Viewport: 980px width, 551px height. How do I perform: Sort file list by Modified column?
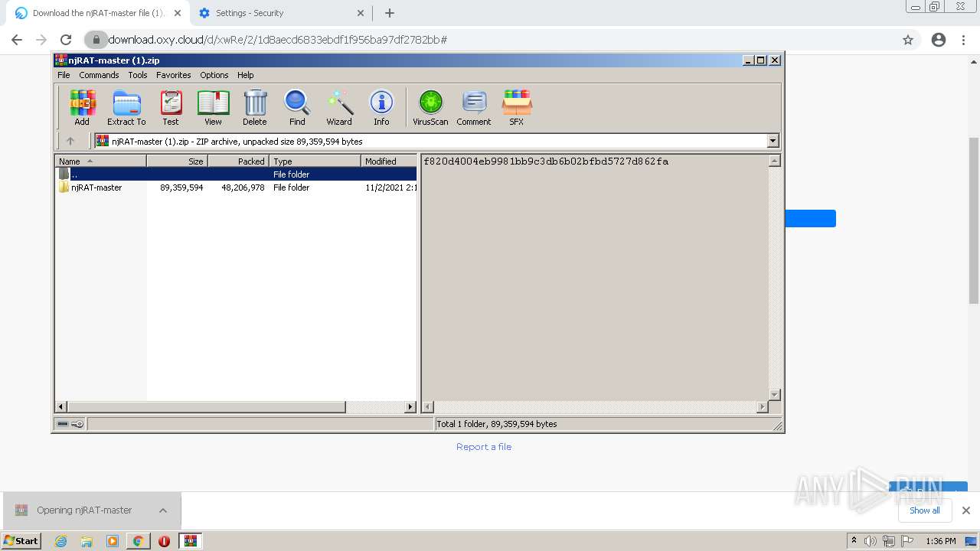[389, 161]
